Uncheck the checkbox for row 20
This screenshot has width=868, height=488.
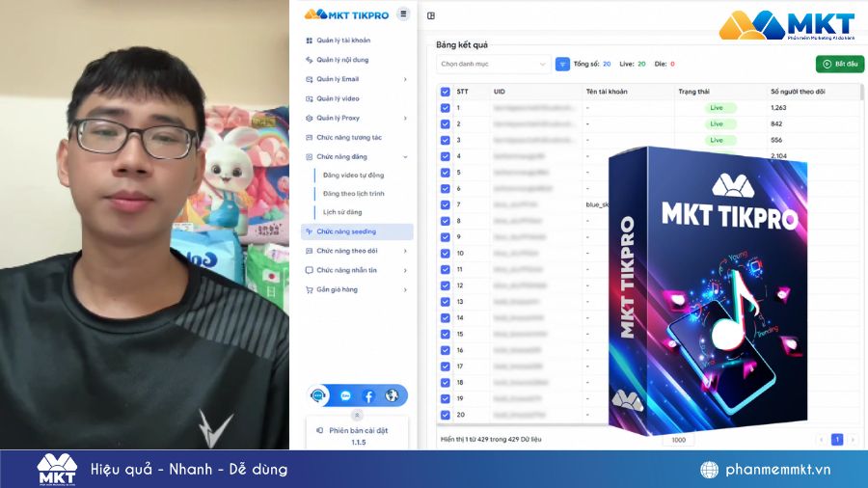(x=445, y=415)
